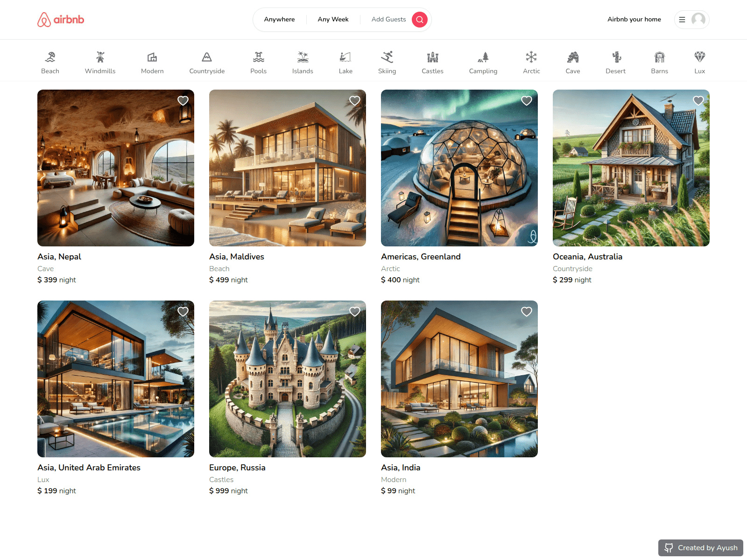This screenshot has width=747, height=560.
Task: Click the Airbnb logo
Action: coord(61,20)
